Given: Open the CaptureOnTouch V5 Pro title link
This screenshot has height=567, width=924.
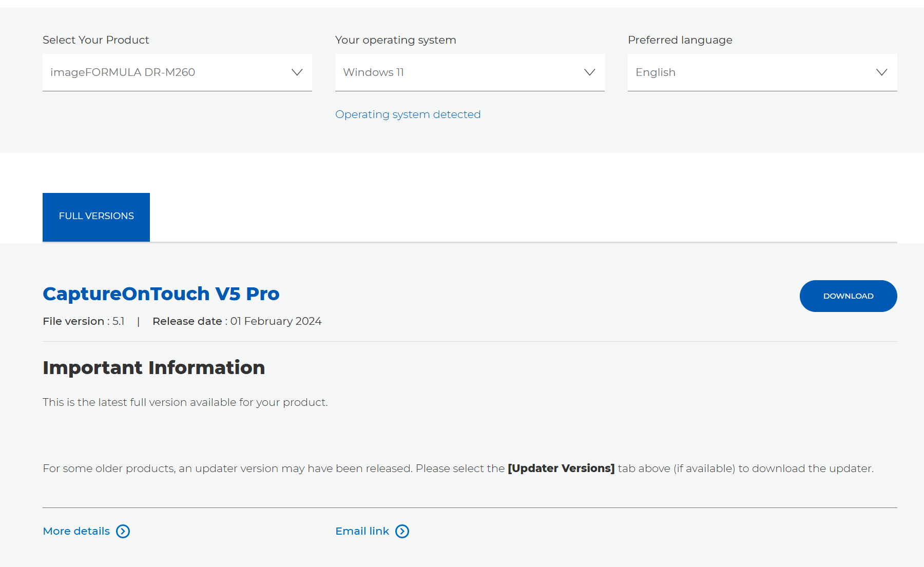Looking at the screenshot, I should [161, 294].
